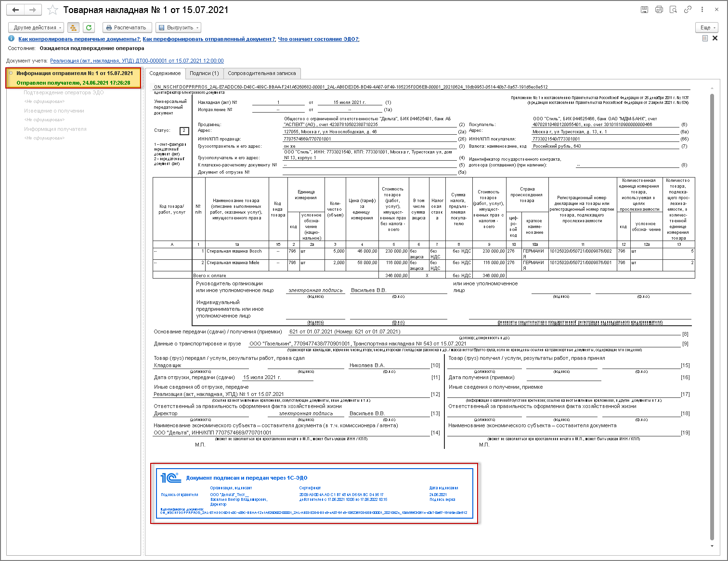Click the Распечатать button
Image resolution: width=728 pixels, height=561 pixels.
(x=127, y=27)
